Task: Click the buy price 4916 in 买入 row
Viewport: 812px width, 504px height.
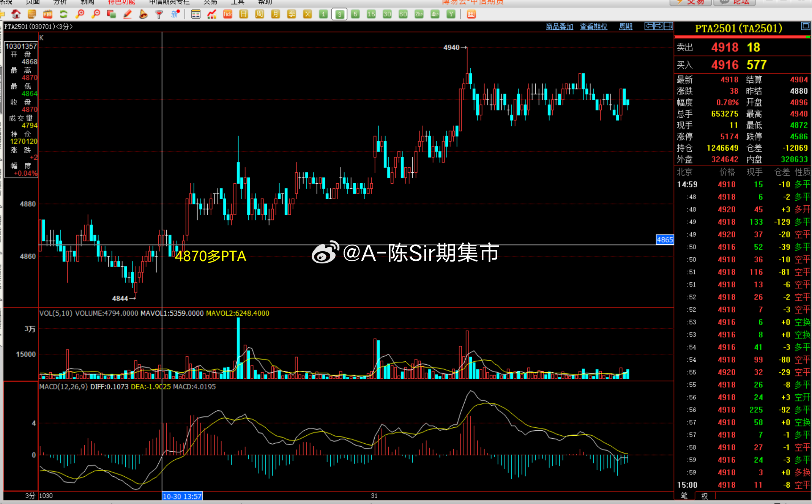Action: point(725,65)
